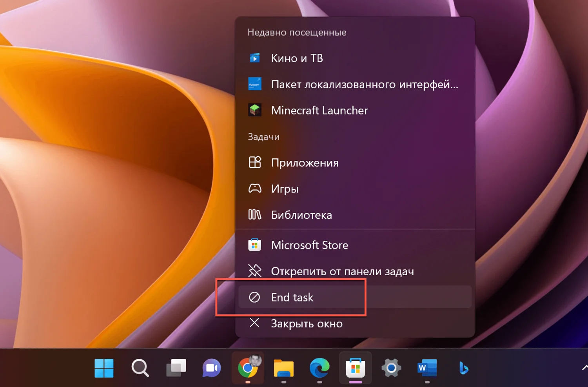The width and height of the screenshot is (588, 387).
Task: Open Task View from the taskbar
Action: tap(176, 368)
